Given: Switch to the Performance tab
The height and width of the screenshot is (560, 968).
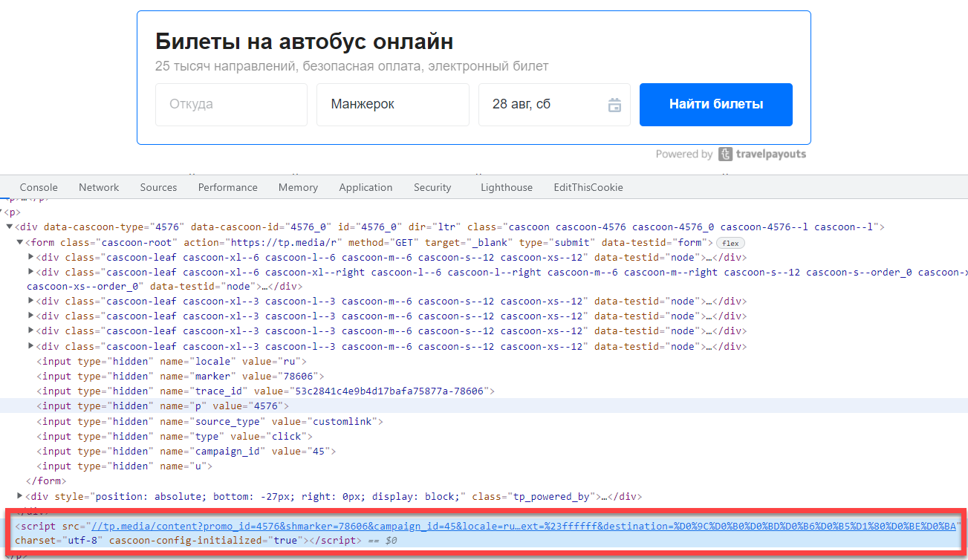Looking at the screenshot, I should tap(227, 187).
